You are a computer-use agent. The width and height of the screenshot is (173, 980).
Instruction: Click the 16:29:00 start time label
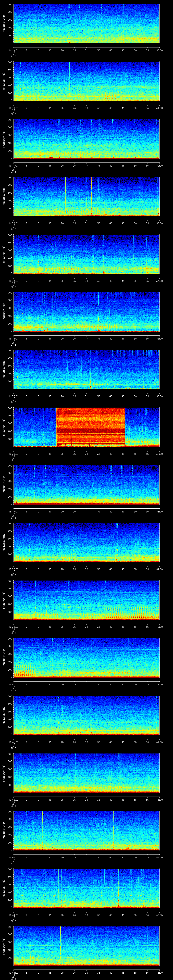coord(14,50)
